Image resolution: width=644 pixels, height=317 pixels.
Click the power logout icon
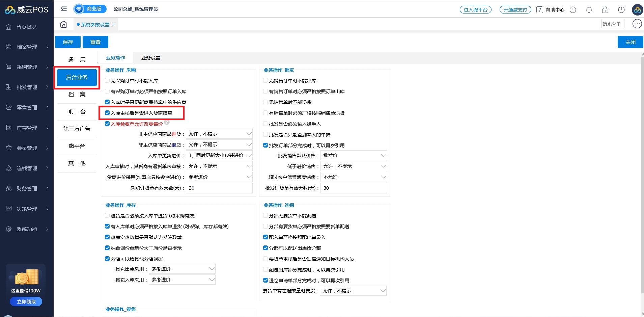tap(621, 10)
